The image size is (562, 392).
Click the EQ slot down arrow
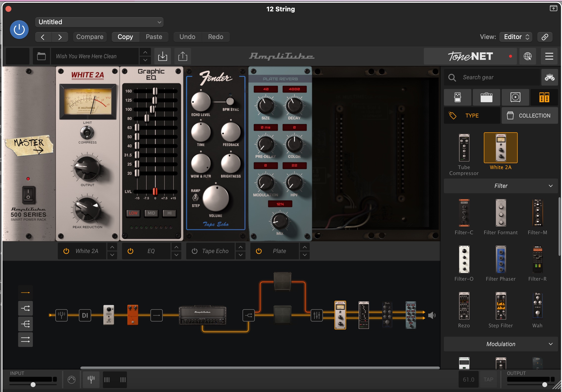pyautogui.click(x=176, y=255)
